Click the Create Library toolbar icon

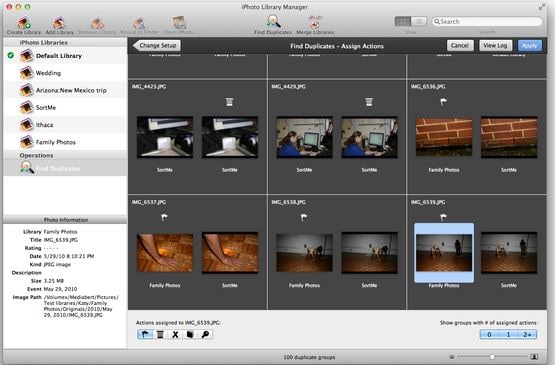click(24, 23)
